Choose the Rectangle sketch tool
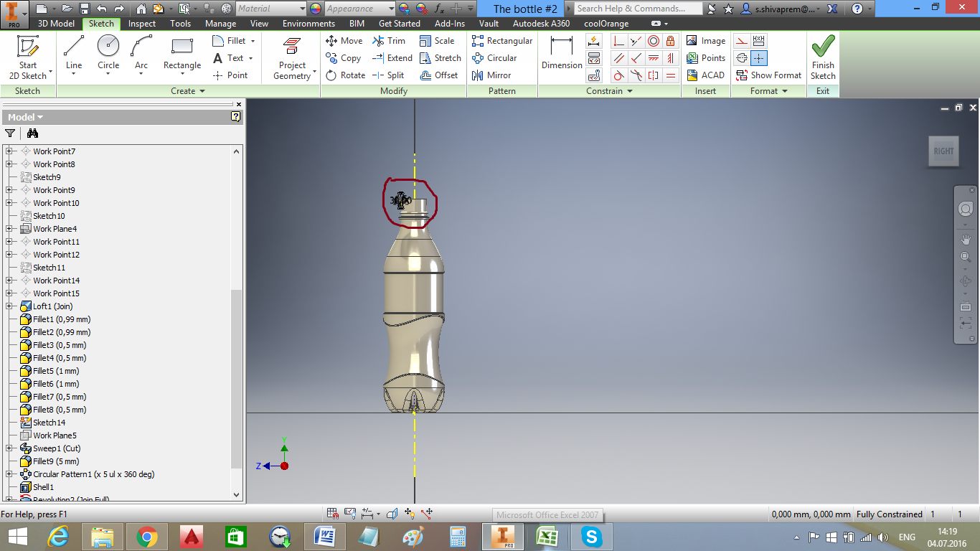This screenshot has height=551, width=980. coord(182,56)
